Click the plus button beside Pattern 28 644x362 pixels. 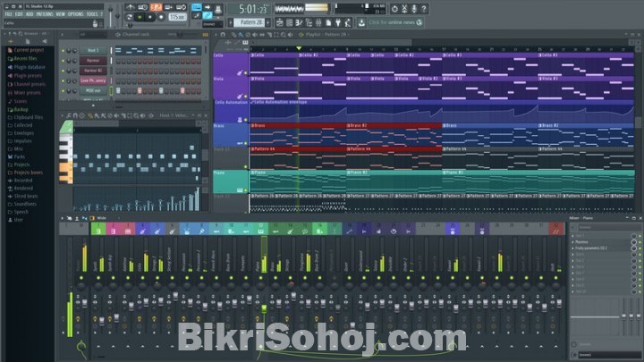tap(267, 22)
